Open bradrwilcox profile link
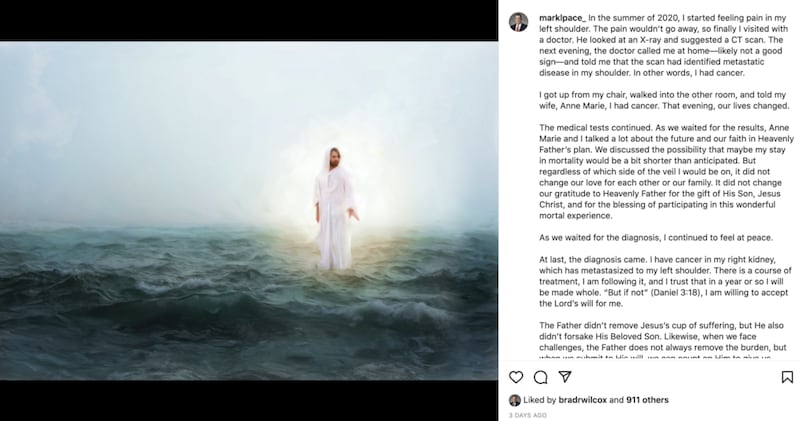The height and width of the screenshot is (421, 800). 583,400
